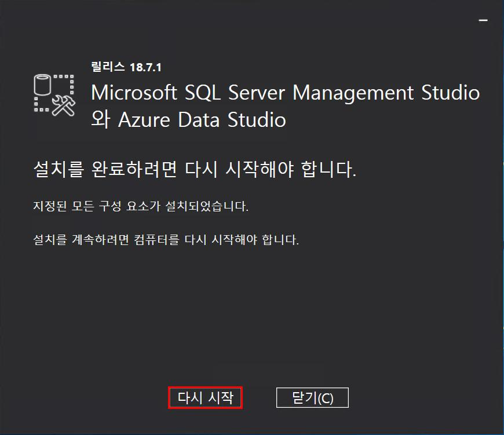Click the 다시 시작 restart button

205,398
